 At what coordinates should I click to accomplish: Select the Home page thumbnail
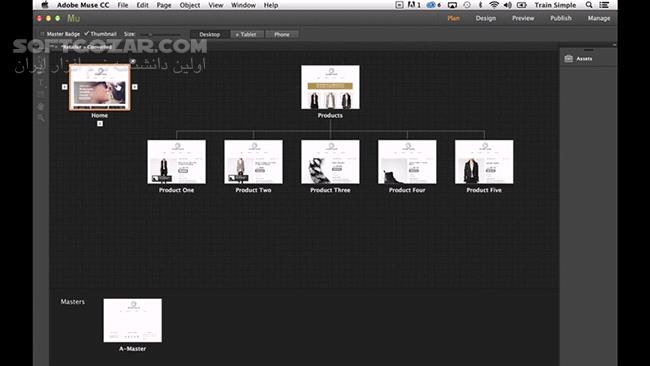pyautogui.click(x=99, y=87)
